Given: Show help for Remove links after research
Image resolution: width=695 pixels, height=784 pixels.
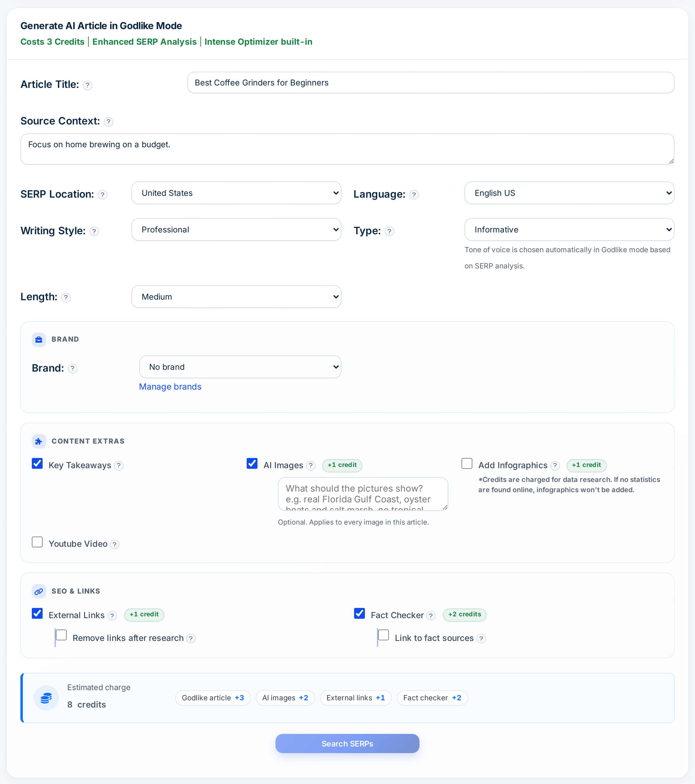Looking at the screenshot, I should 191,639.
